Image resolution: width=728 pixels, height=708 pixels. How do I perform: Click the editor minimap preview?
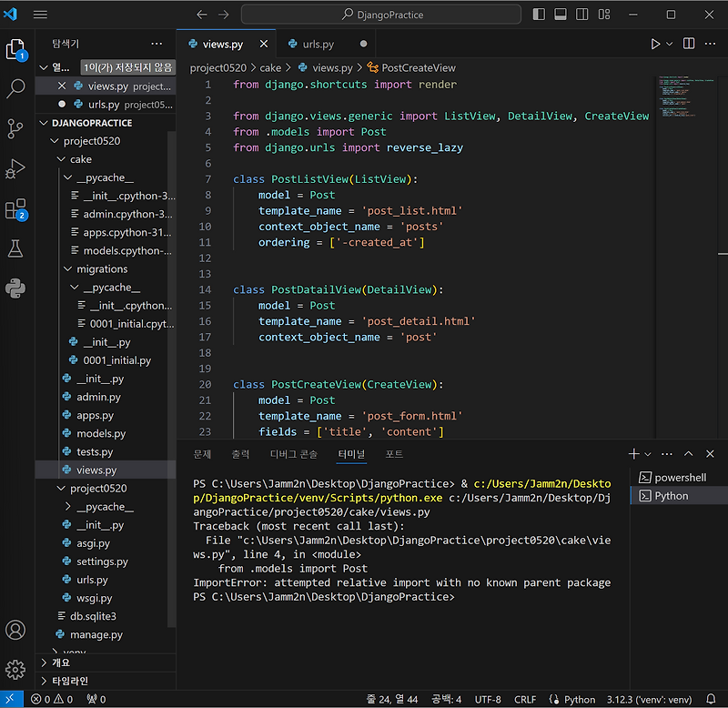pyautogui.click(x=685, y=97)
